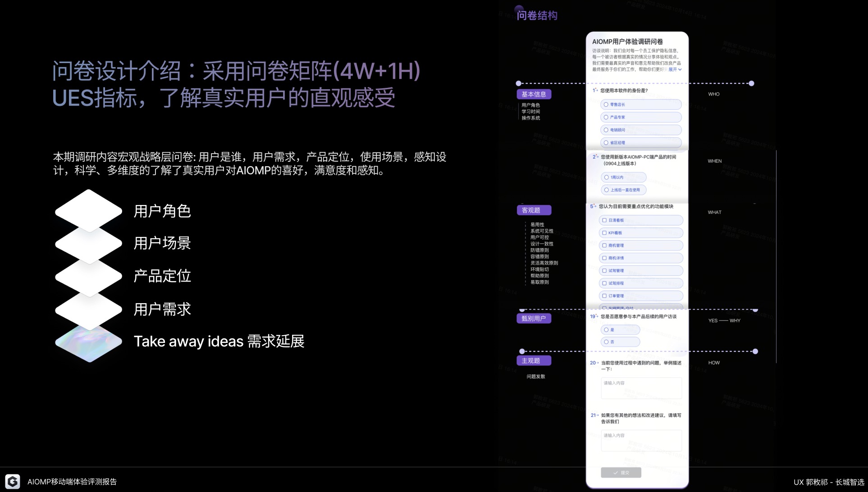Click the 用户场景 layer label
This screenshot has width=868, height=492.
pyautogui.click(x=162, y=243)
